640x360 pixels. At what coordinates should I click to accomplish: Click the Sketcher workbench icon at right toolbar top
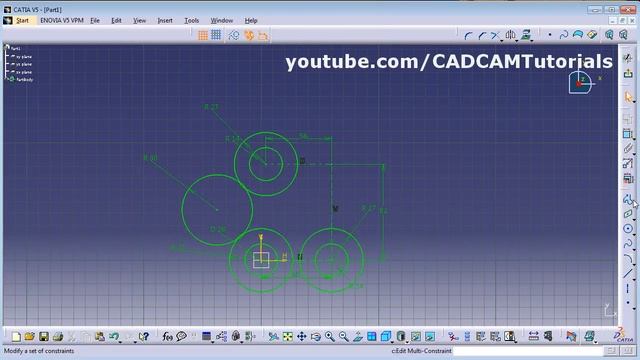[x=628, y=58]
